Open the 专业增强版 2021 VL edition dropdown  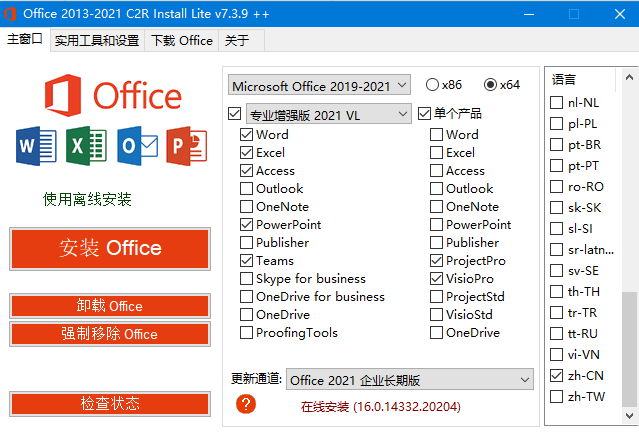[328, 114]
